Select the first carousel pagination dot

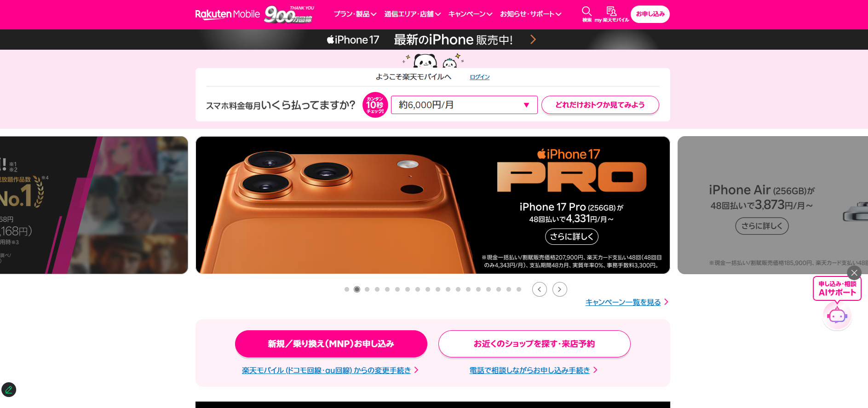coord(347,289)
